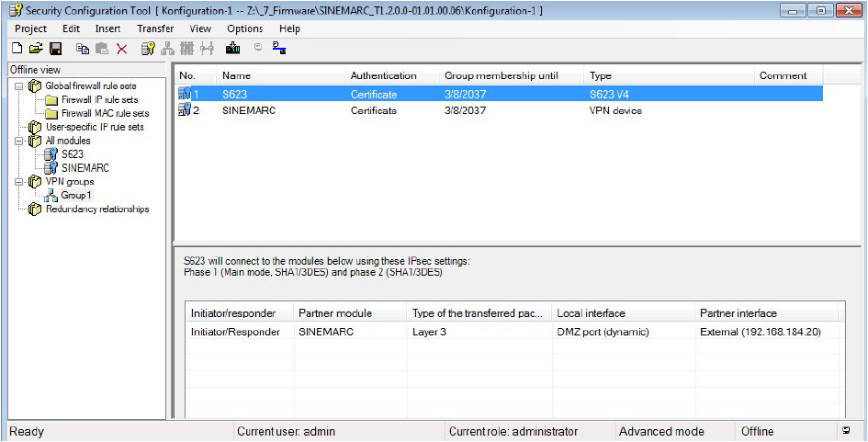
Task: Click the grayed paste toolbar icon
Action: (102, 50)
